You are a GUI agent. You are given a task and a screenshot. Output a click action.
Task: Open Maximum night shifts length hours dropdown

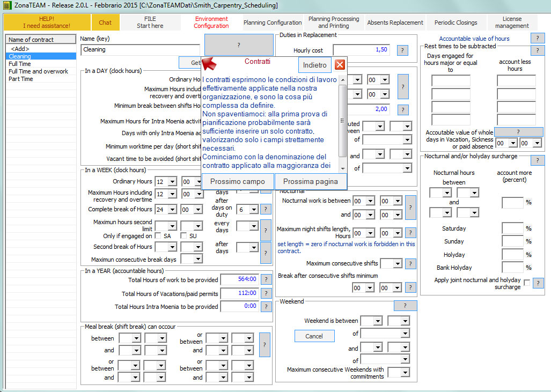pos(370,233)
